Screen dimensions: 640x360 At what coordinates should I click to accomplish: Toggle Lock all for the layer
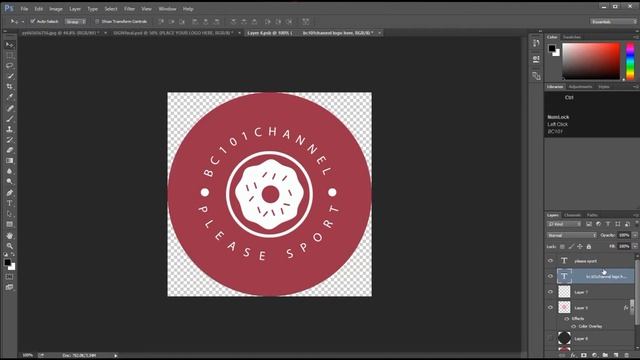coord(589,247)
